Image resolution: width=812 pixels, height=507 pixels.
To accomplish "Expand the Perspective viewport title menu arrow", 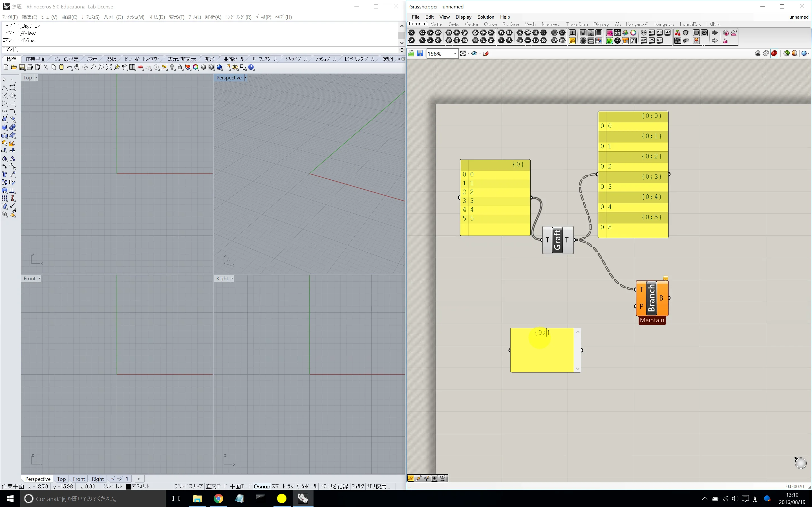I will tap(246, 78).
